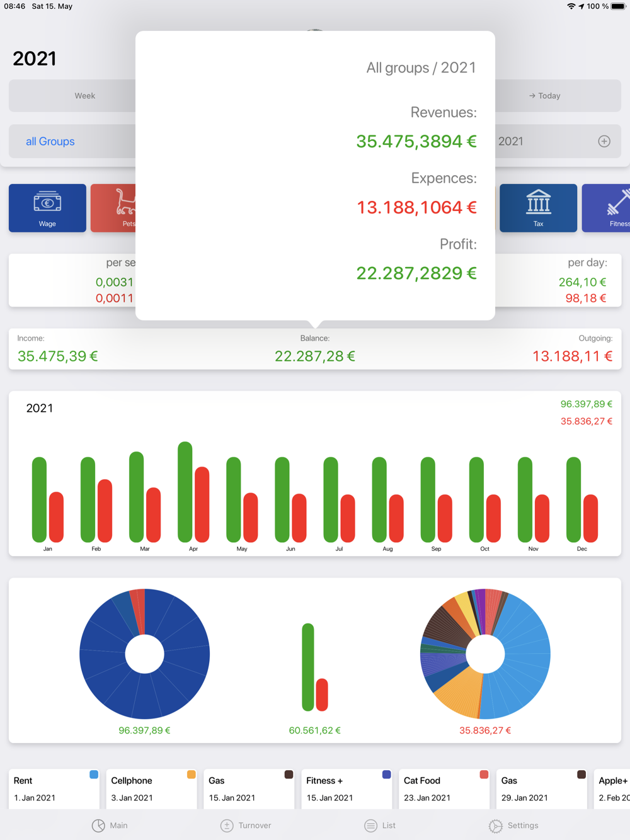The image size is (630, 840).
Task: Click the blue income donut chart
Action: tap(144, 654)
